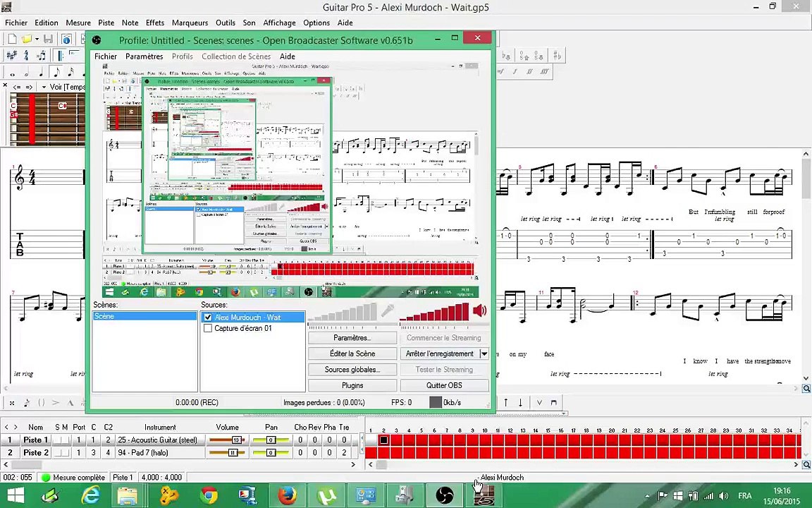This screenshot has height=508, width=812.
Task: Shift fretboard left with <= arrow
Action: pos(17,87)
